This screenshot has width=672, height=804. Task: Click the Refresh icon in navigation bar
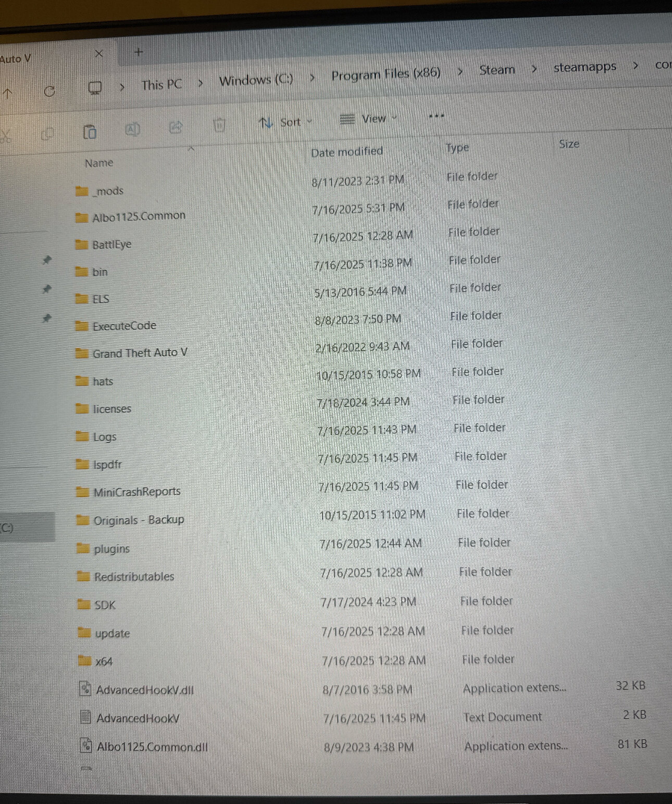pos(49,92)
